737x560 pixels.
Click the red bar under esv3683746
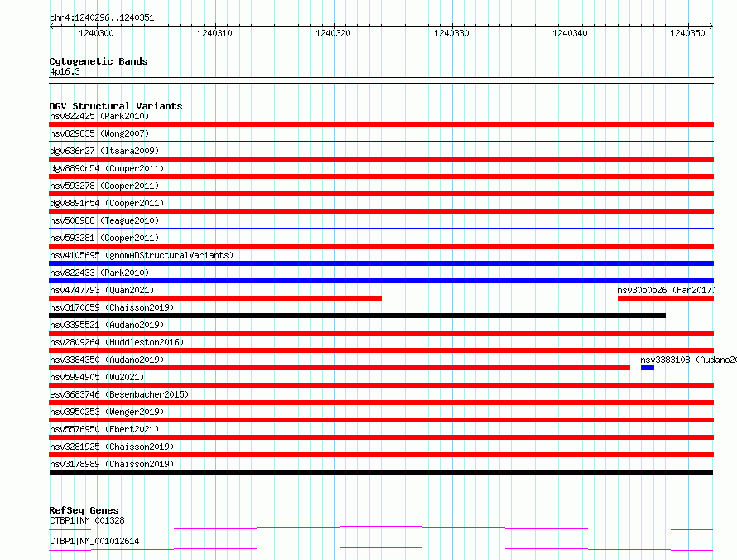click(381, 403)
